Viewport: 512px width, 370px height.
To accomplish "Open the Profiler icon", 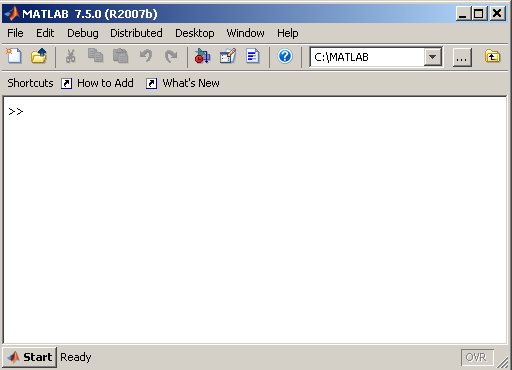I will point(253,56).
